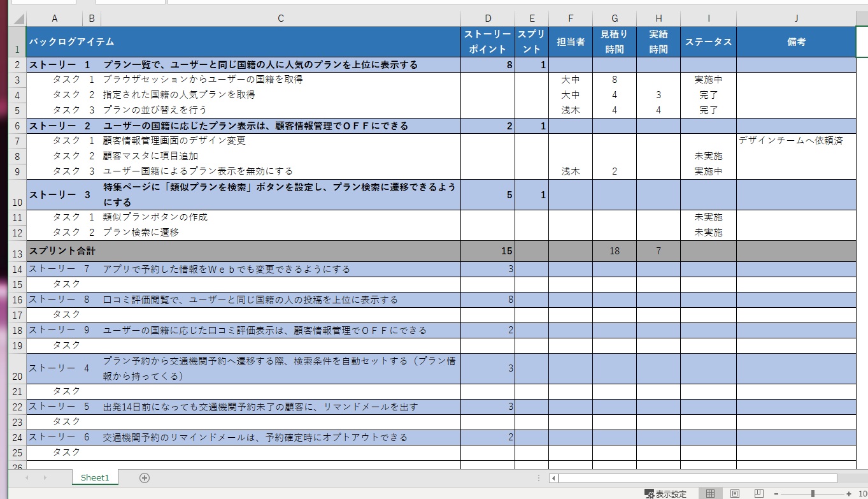Click the 完了 status in row 4
Image resolution: width=868 pixels, height=499 pixels.
pyautogui.click(x=708, y=95)
